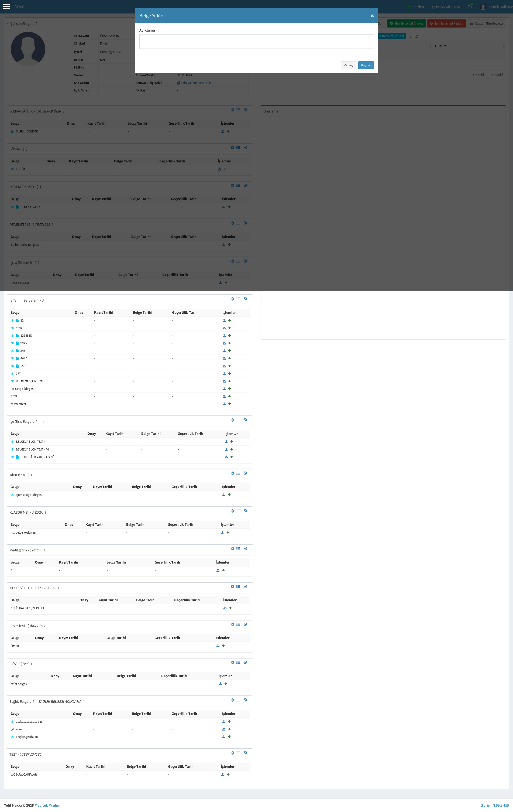Open gear settings for İş Tanım Belgeleri
The image size is (513, 812).
click(x=233, y=299)
